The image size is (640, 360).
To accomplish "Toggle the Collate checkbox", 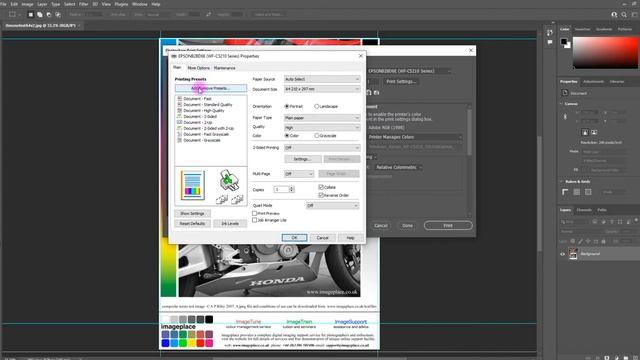I will 321,187.
